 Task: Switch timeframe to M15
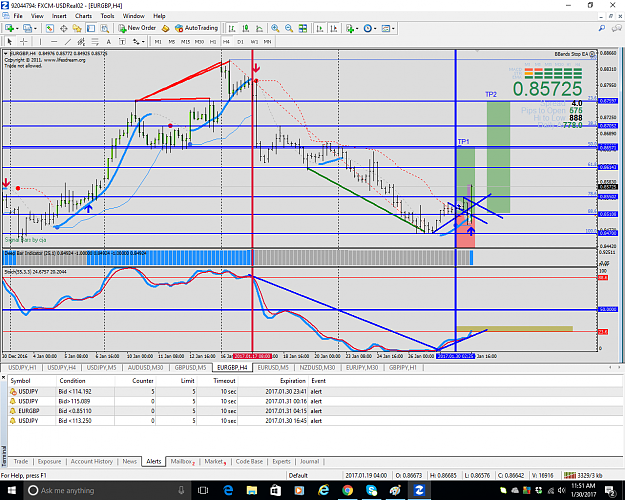click(185, 41)
